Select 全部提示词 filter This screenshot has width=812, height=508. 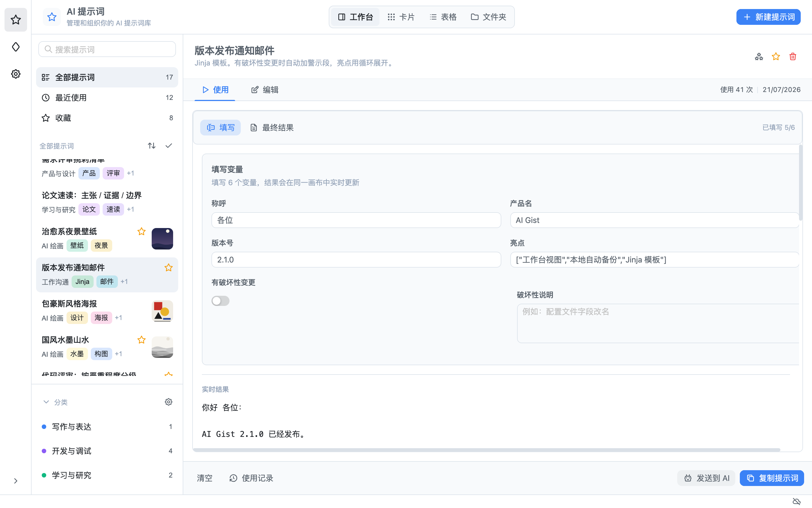[107, 77]
